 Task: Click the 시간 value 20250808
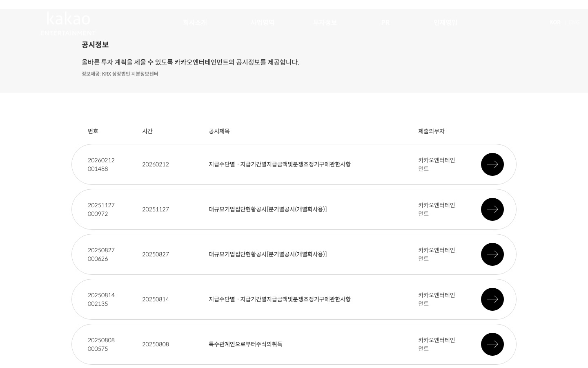click(x=156, y=344)
